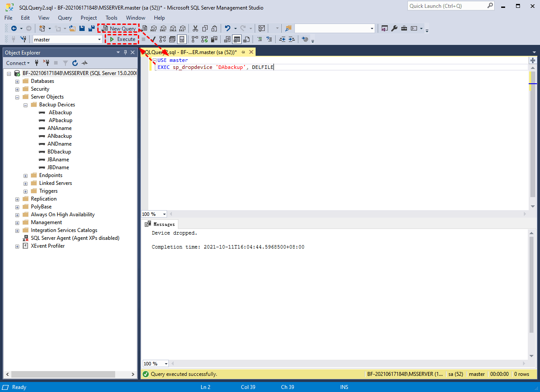Click the New Query button

coord(119,28)
